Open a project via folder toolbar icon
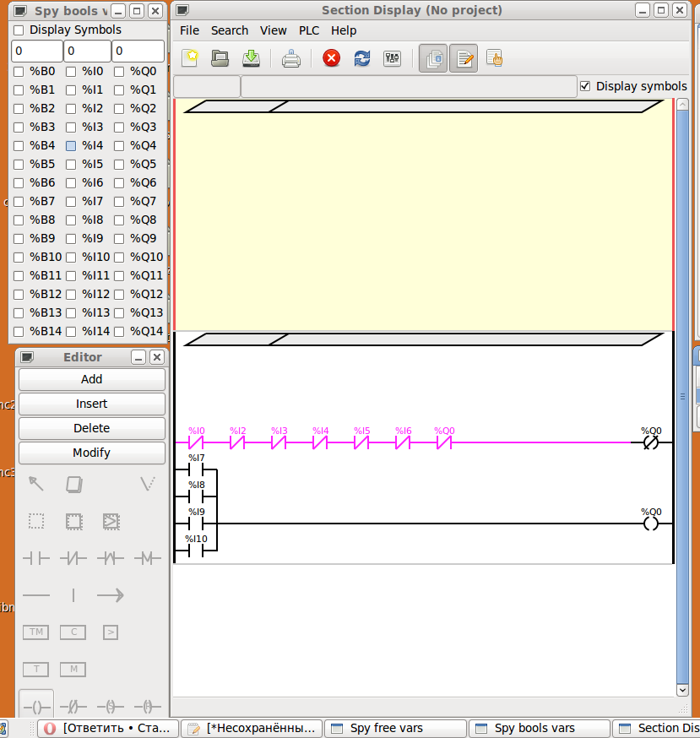The height and width of the screenshot is (738, 700). tap(220, 58)
